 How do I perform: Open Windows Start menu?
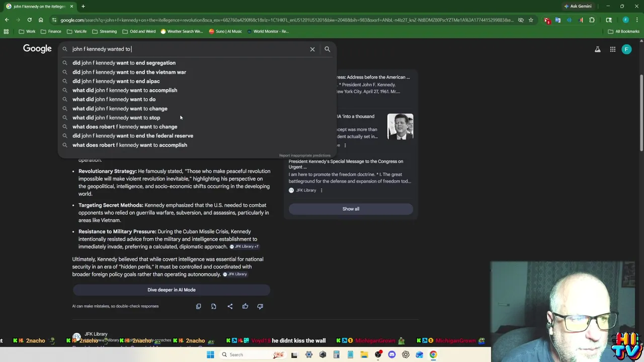210,354
